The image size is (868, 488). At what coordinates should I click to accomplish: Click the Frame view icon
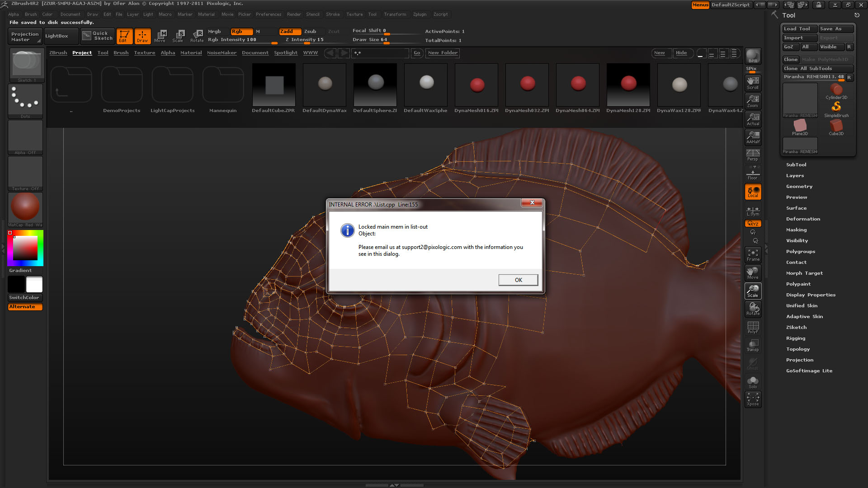click(x=753, y=255)
